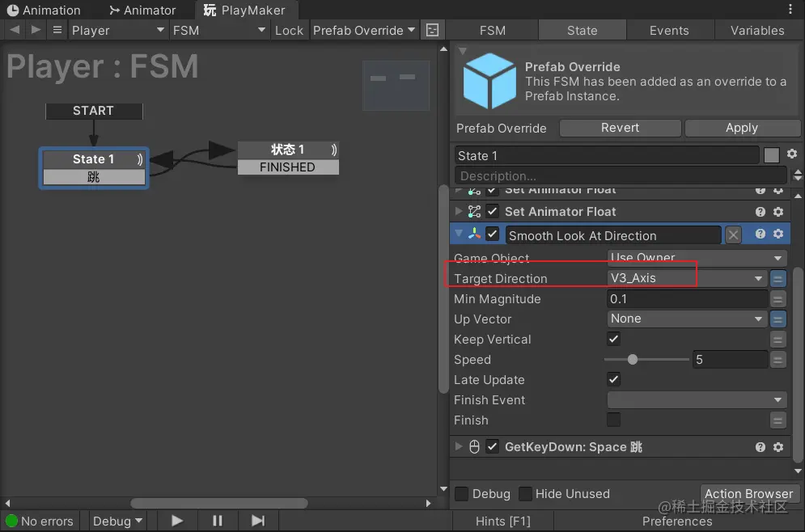Collapse the Smooth Look At Direction action
The height and width of the screenshot is (532, 805).
coord(459,234)
